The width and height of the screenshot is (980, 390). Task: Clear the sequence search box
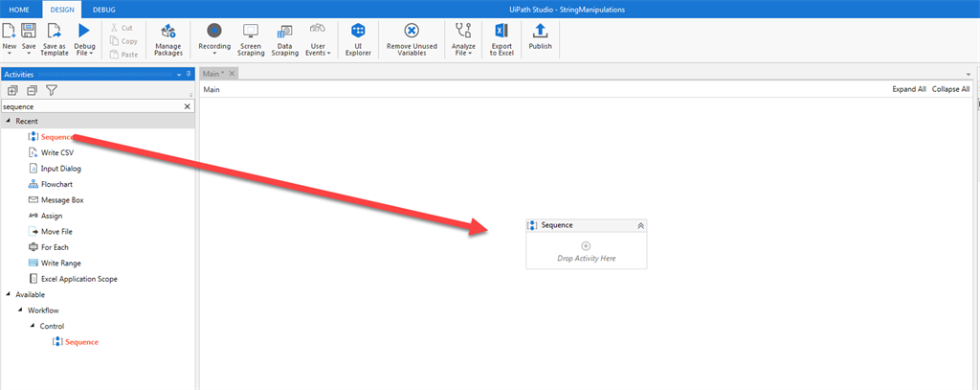(x=187, y=106)
